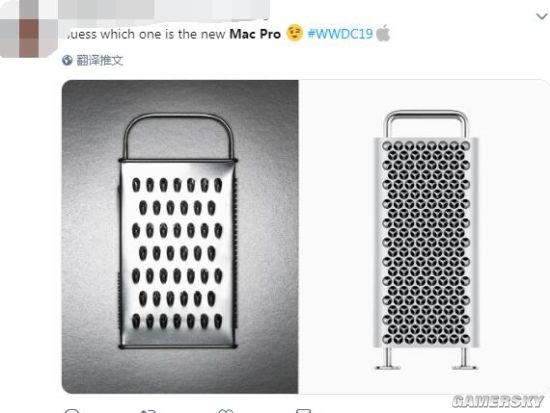Click the winking face emoji
The image size is (550, 413).
pos(294,33)
